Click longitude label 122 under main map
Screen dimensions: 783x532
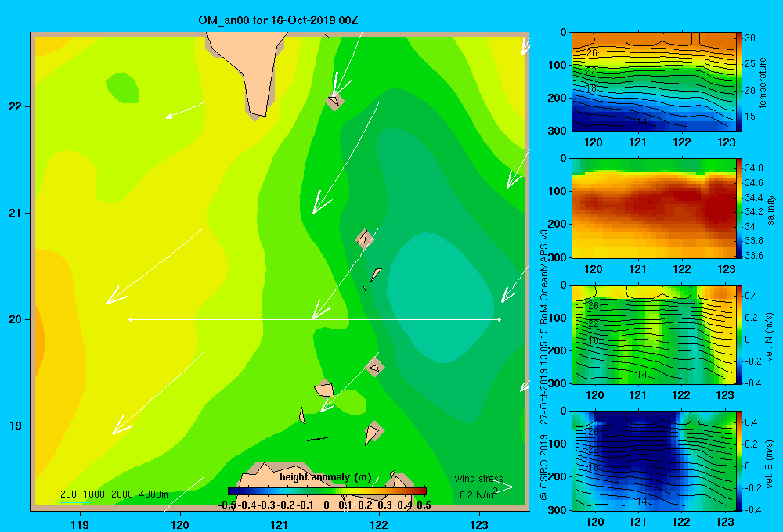pyautogui.click(x=379, y=524)
